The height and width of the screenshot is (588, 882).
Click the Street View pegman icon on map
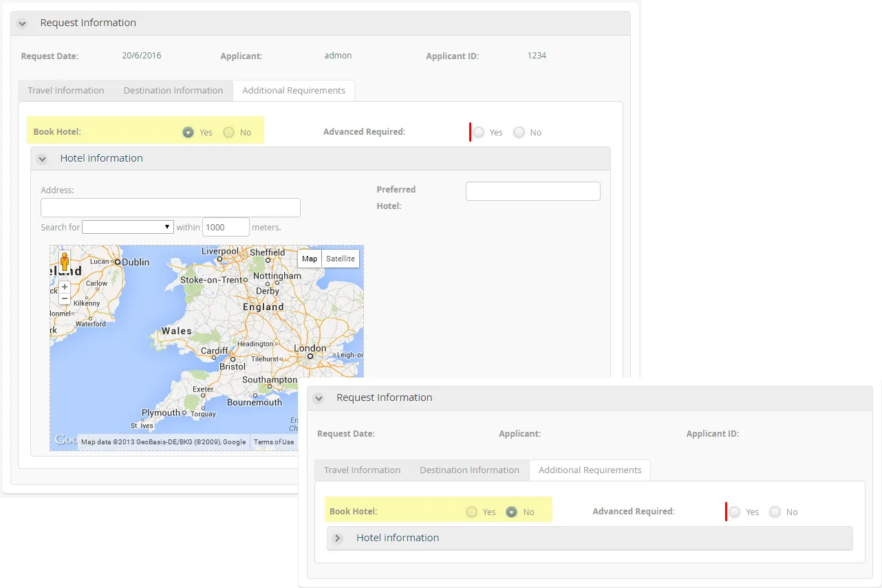pyautogui.click(x=65, y=262)
